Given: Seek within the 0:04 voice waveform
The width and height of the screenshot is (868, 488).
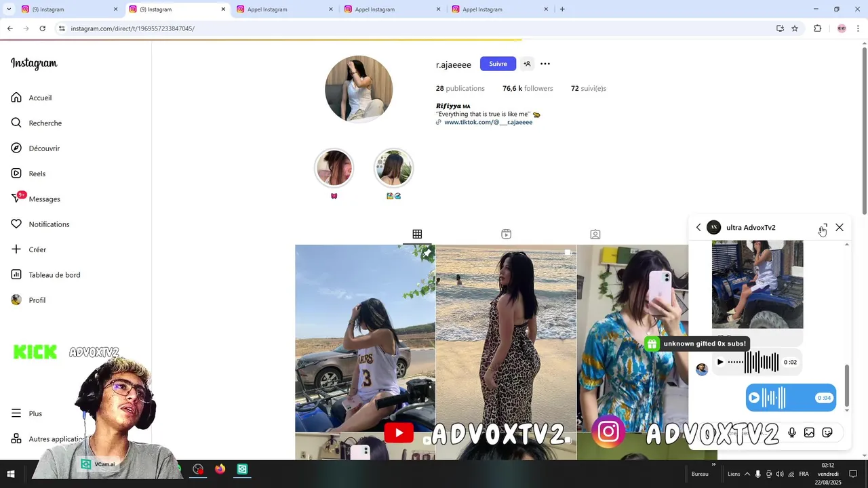Looking at the screenshot, I should [x=774, y=398].
